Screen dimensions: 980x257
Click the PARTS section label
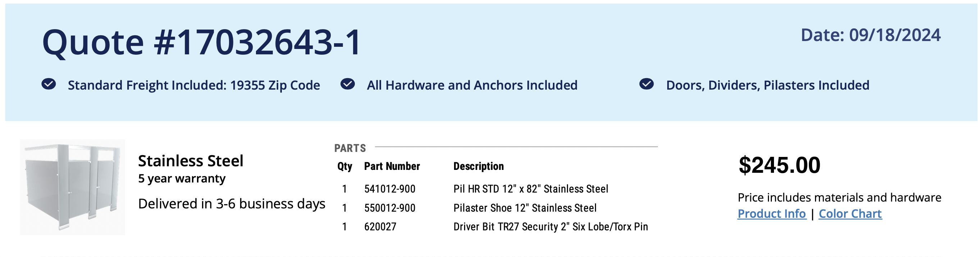350,148
